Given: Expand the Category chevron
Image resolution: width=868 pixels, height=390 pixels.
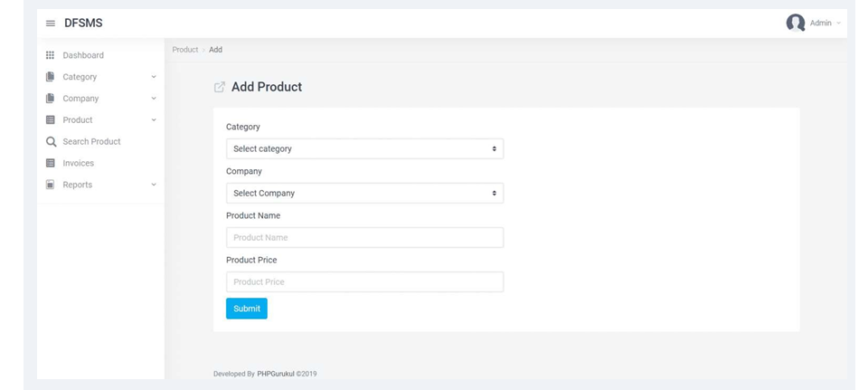Looking at the screenshot, I should [154, 77].
